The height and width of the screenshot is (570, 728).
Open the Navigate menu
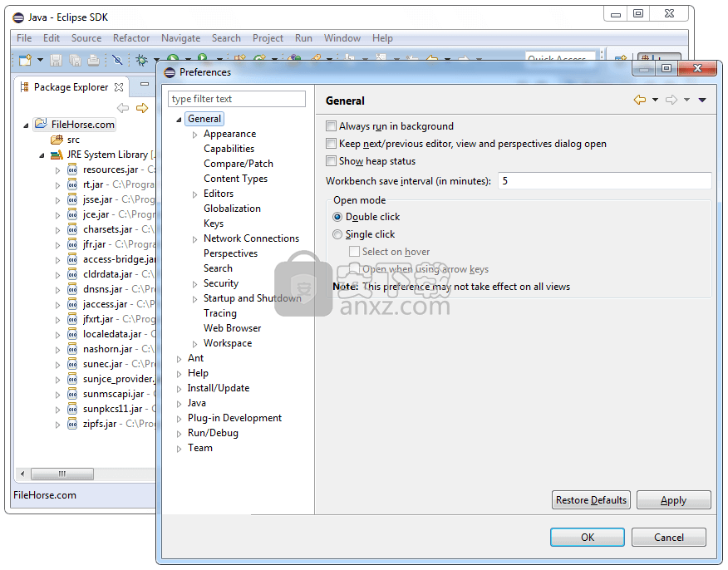click(180, 38)
